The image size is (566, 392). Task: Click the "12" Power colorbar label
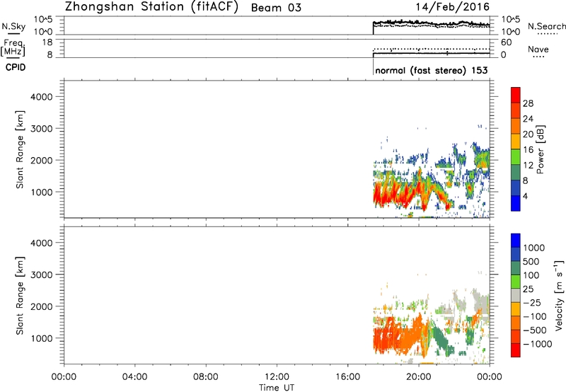[528, 166]
